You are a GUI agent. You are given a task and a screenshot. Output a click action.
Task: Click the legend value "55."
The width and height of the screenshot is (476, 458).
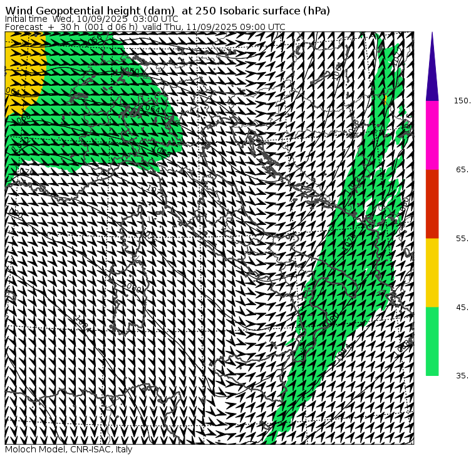coord(462,239)
